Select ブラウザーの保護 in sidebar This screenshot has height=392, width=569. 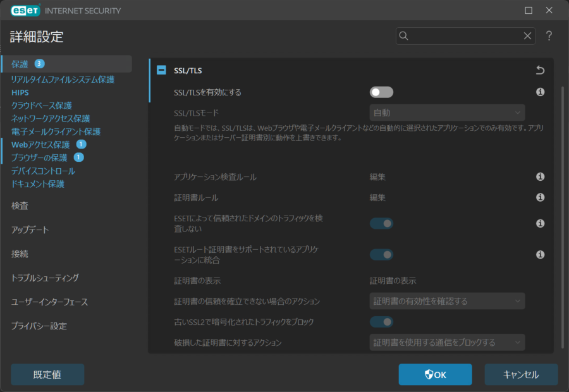click(39, 158)
